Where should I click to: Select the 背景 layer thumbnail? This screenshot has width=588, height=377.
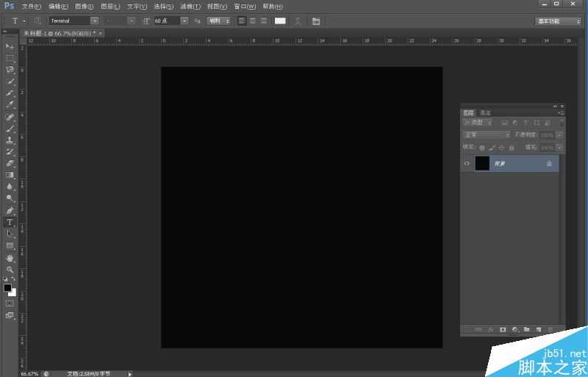[482, 163]
